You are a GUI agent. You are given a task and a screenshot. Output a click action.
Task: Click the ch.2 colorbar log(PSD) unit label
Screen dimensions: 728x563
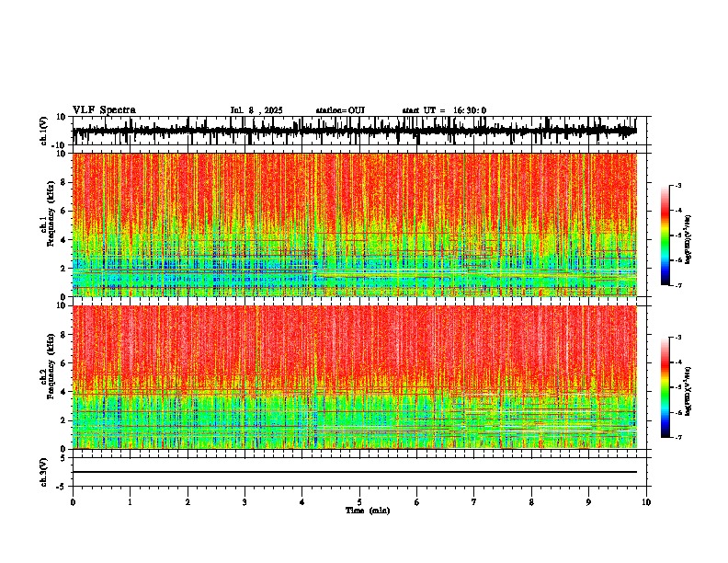click(x=688, y=391)
